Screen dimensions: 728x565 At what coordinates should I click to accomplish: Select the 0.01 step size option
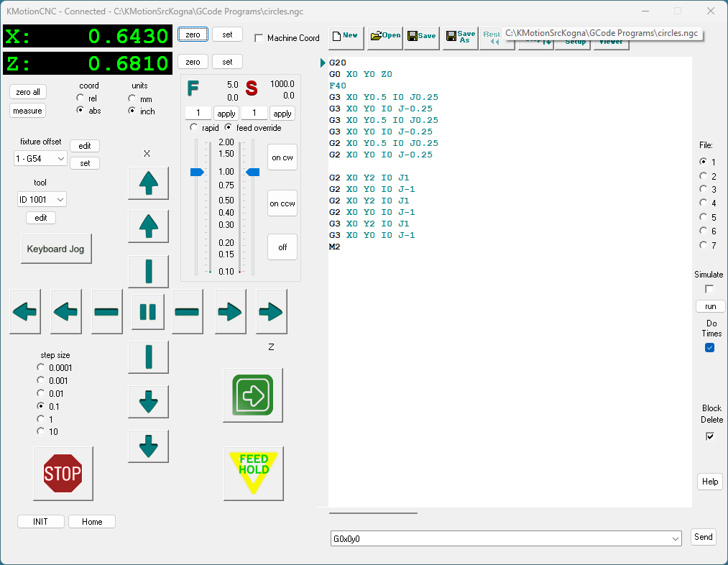(41, 393)
